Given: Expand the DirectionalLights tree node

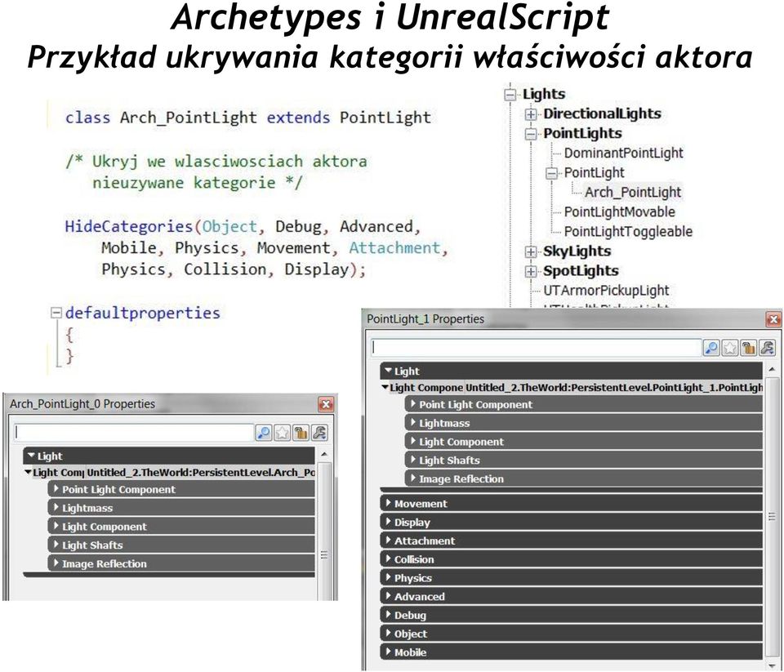Looking at the screenshot, I should tap(531, 114).
